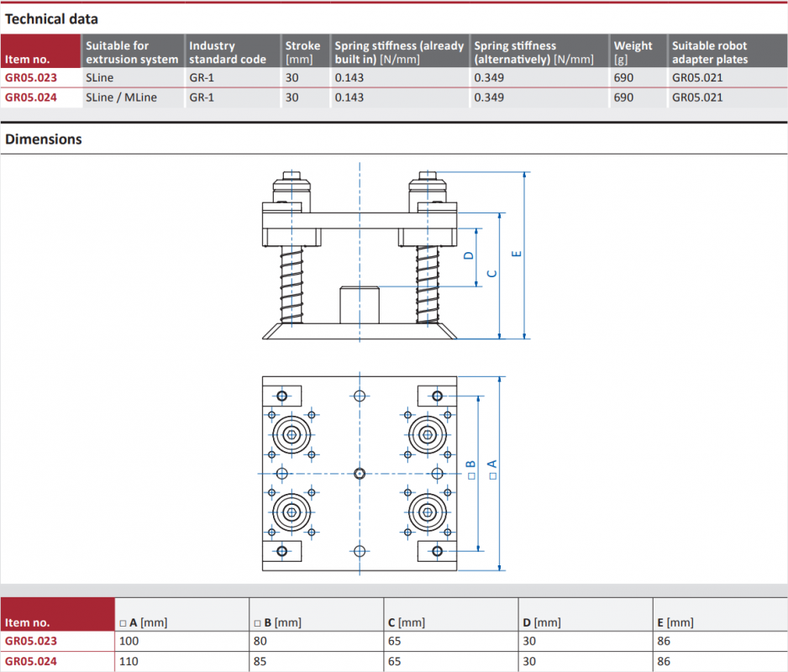Click the E value 86 for GR05.023
788x672 pixels.
click(664, 642)
